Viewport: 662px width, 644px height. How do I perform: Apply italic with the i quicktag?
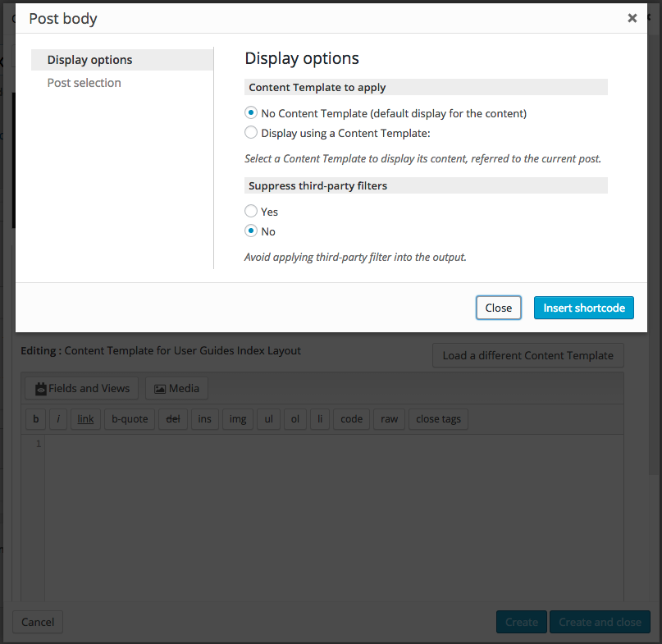(58, 419)
